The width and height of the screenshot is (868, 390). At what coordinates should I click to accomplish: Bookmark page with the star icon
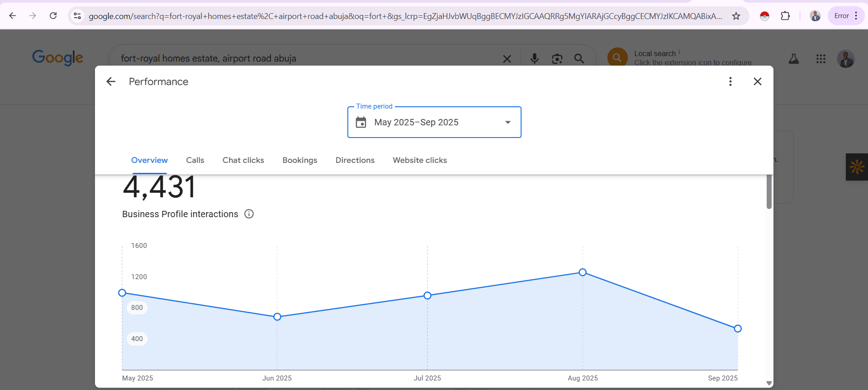pos(736,16)
